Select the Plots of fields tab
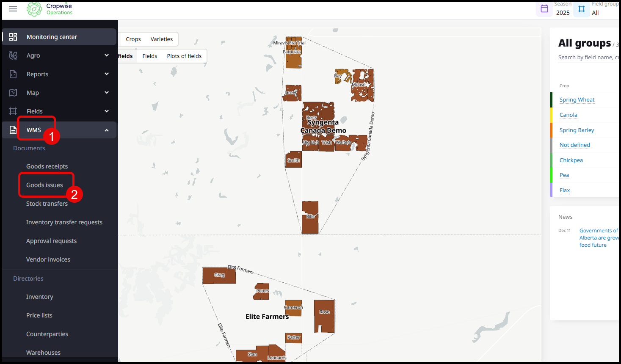Image resolution: width=621 pixels, height=364 pixels. coord(184,56)
